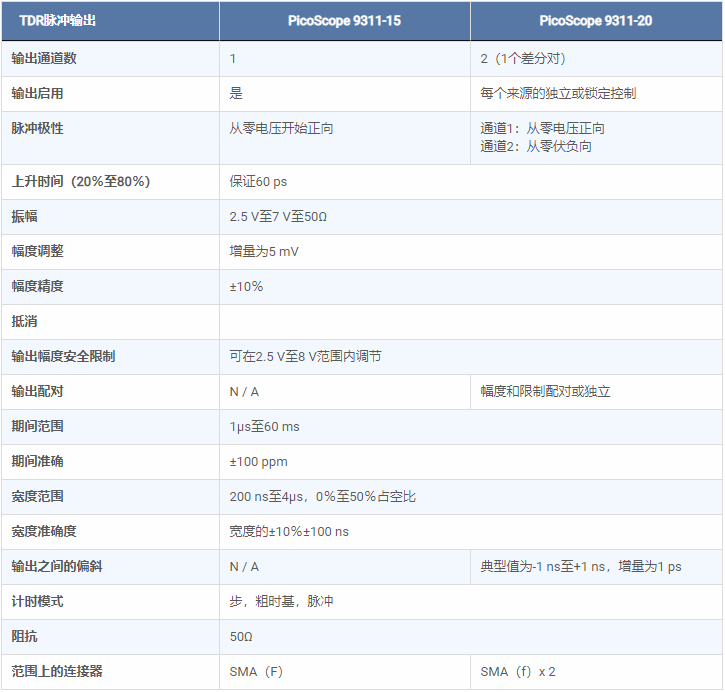Select the 保证60 ps rise time value
The width and height of the screenshot is (725, 692).
(258, 182)
